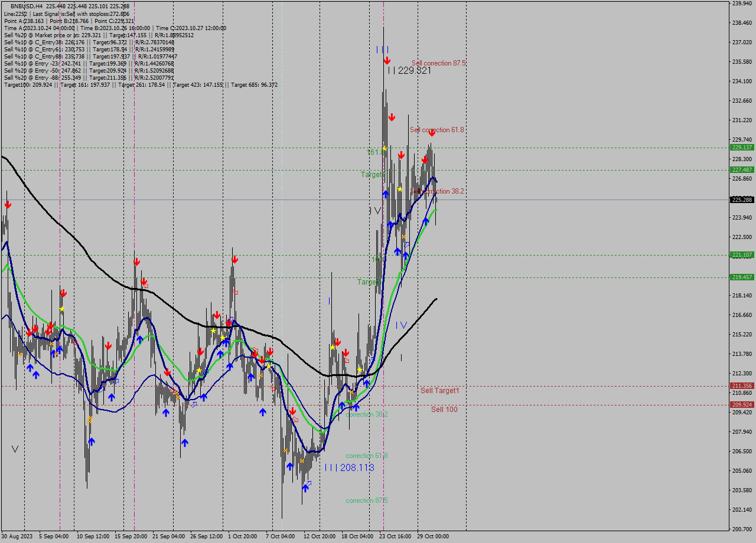Click the 'Sell %10 @ C_Entry61' line
The width and height of the screenshot is (756, 543).
click(89, 50)
